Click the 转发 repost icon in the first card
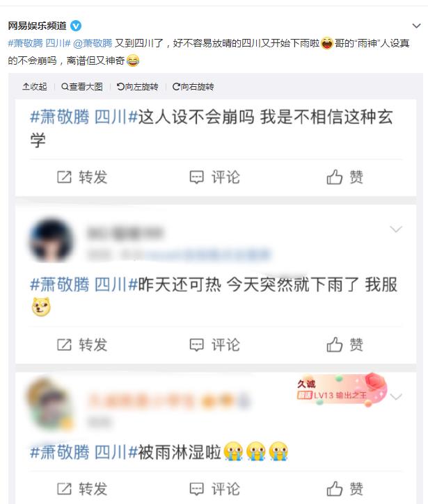The image size is (428, 504). pyautogui.click(x=64, y=177)
